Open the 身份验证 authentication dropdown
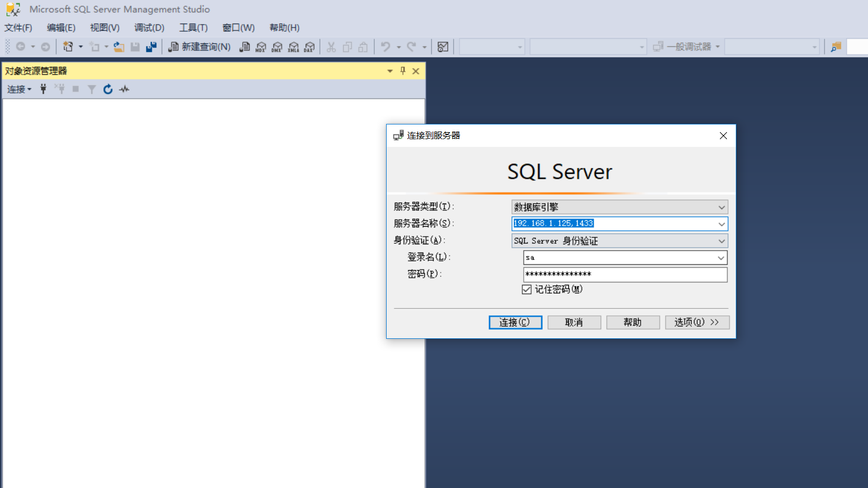This screenshot has width=868, height=488. [x=722, y=240]
